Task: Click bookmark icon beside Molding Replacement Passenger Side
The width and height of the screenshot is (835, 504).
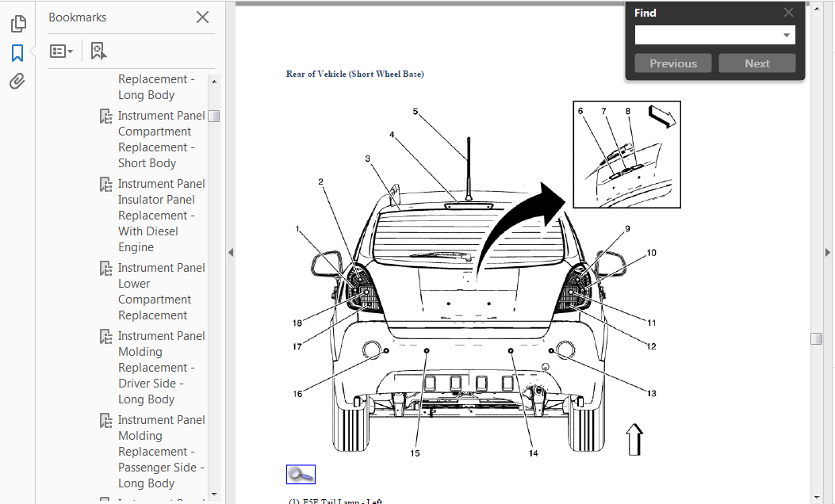Action: click(106, 421)
